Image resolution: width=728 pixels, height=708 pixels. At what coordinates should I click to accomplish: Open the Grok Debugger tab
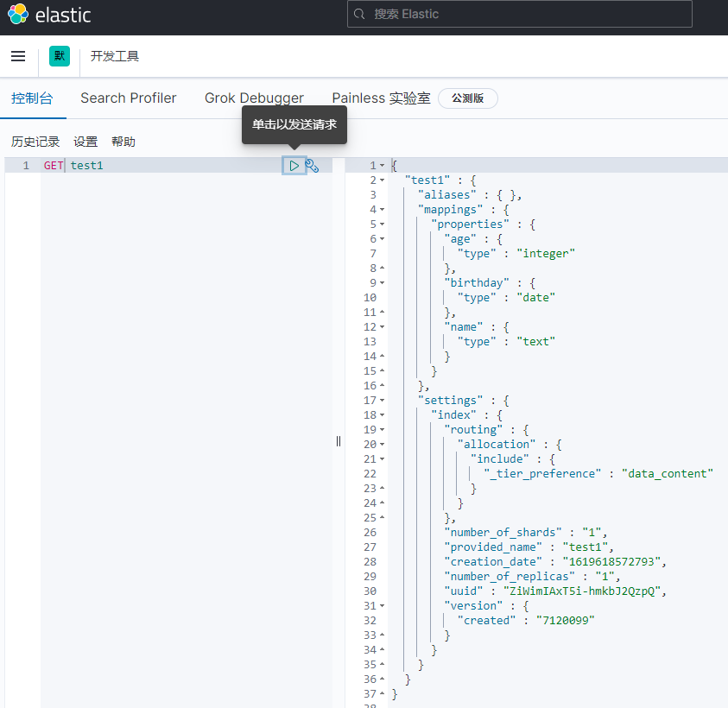(x=254, y=98)
